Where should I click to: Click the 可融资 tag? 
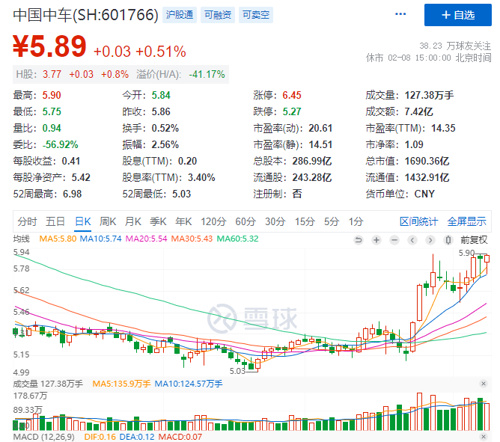(218, 15)
